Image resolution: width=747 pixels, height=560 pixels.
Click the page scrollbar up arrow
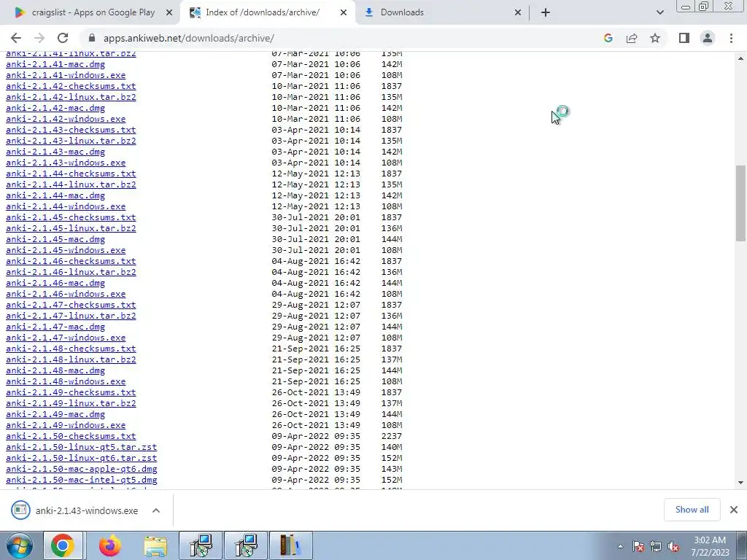point(741,58)
